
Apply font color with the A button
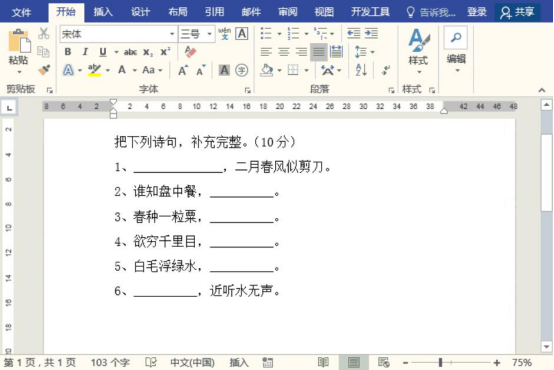point(122,70)
